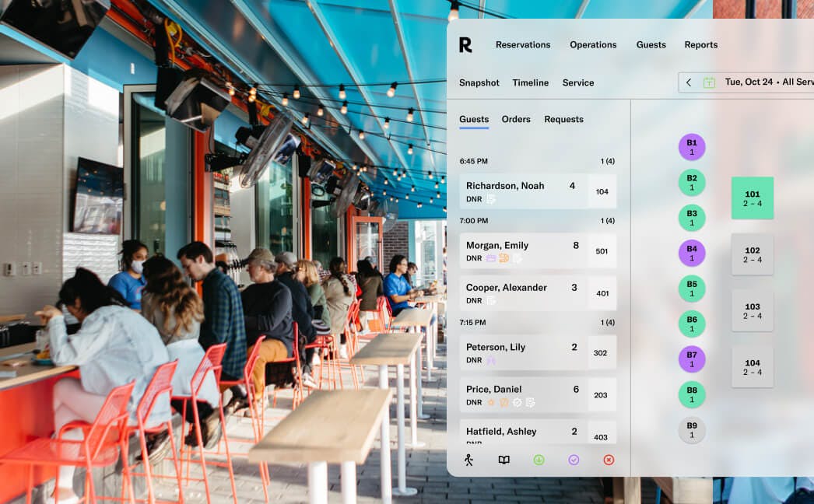Open the note icon on Price, Daniel
The width and height of the screenshot is (814, 504).
[530, 402]
